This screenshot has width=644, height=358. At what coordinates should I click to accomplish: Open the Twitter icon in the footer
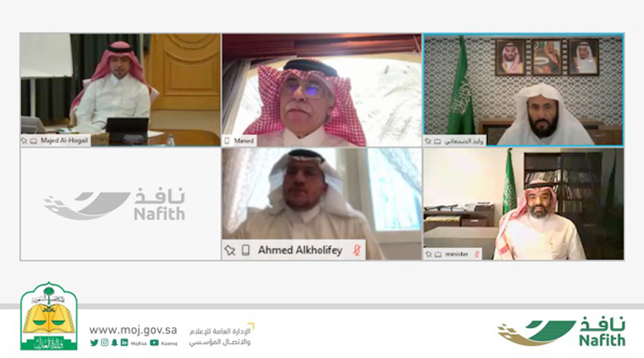(94, 343)
